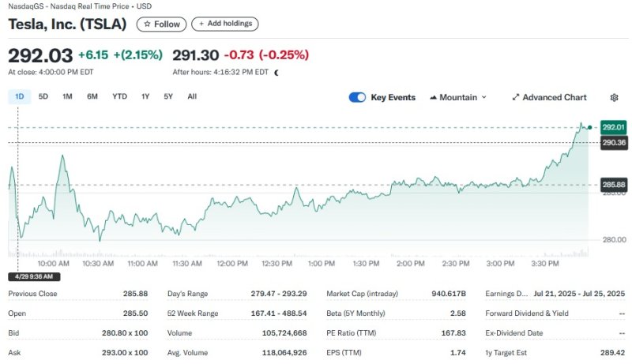The height and width of the screenshot is (364, 632).
Task: Click the after-hours moon icon
Action: pos(276,72)
